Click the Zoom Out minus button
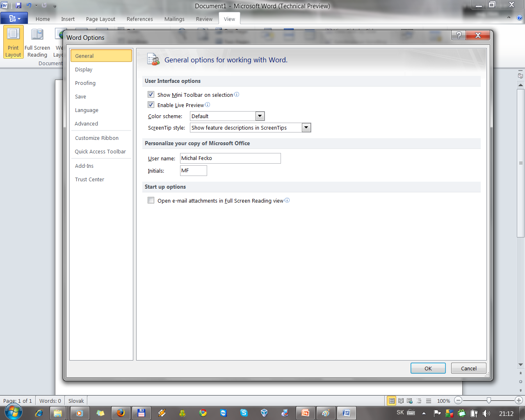 [459, 400]
